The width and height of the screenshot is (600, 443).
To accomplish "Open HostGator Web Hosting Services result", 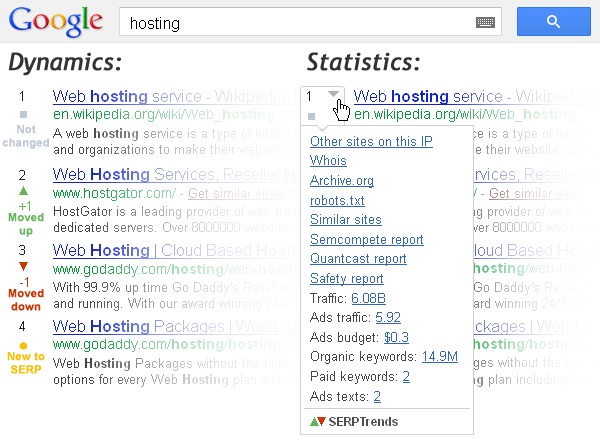I will coord(176,174).
